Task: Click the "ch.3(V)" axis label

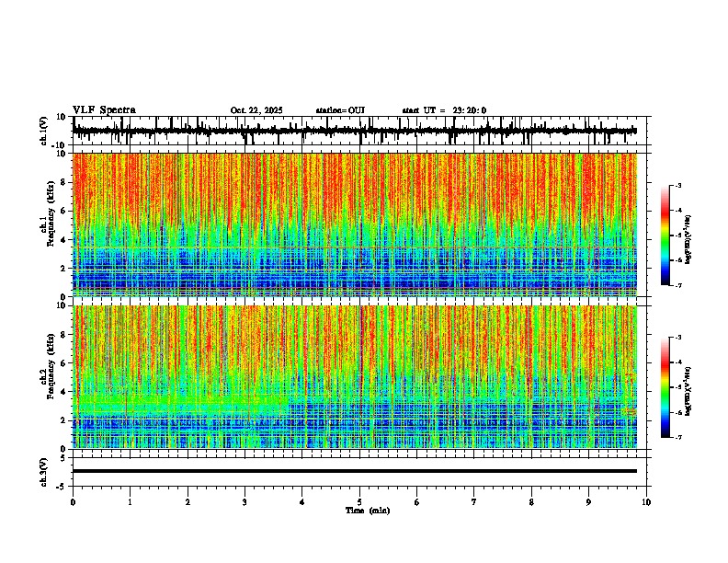Action: [x=44, y=472]
